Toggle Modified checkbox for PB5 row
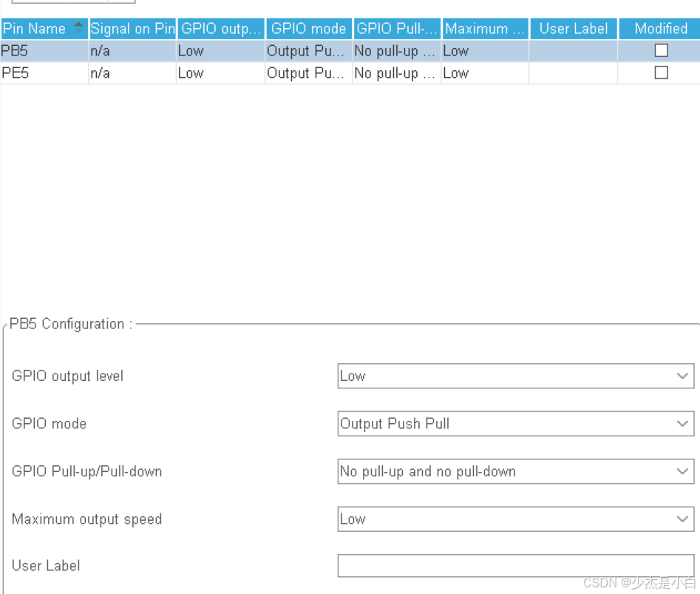This screenshot has width=700, height=594. tap(661, 50)
